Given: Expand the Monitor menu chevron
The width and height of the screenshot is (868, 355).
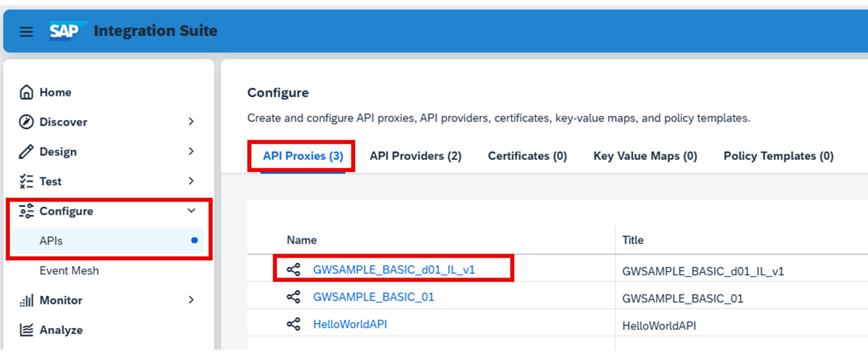Looking at the screenshot, I should (x=191, y=300).
